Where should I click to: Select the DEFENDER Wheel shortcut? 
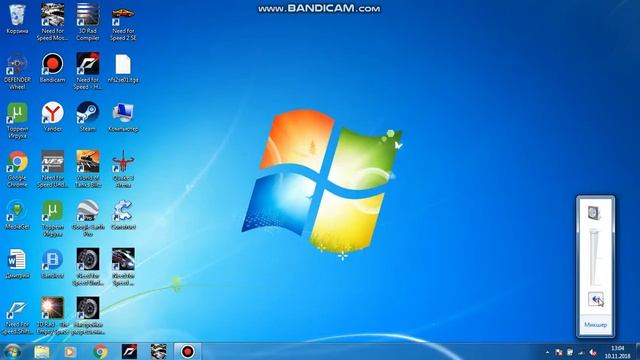pos(17,71)
